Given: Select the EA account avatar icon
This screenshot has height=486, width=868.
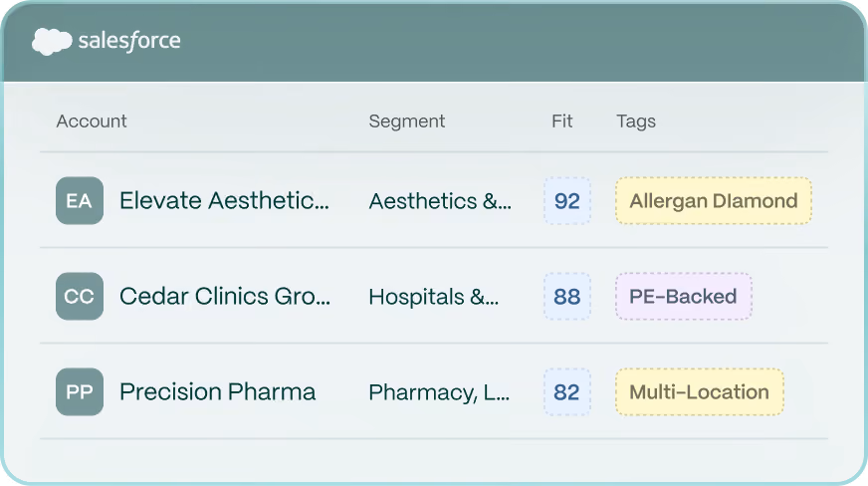Looking at the screenshot, I should click(x=80, y=200).
